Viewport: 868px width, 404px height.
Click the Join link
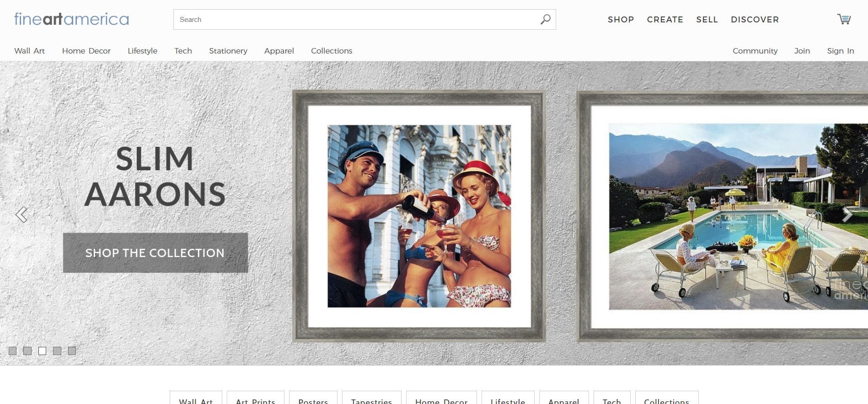point(802,51)
